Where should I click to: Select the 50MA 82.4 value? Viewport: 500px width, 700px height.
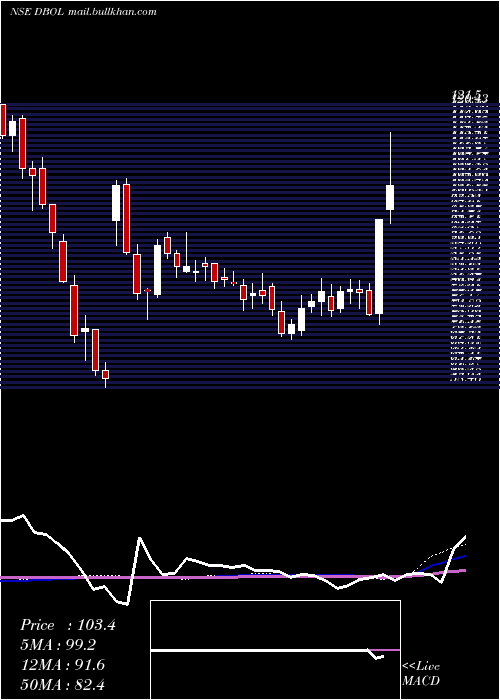click(63, 684)
